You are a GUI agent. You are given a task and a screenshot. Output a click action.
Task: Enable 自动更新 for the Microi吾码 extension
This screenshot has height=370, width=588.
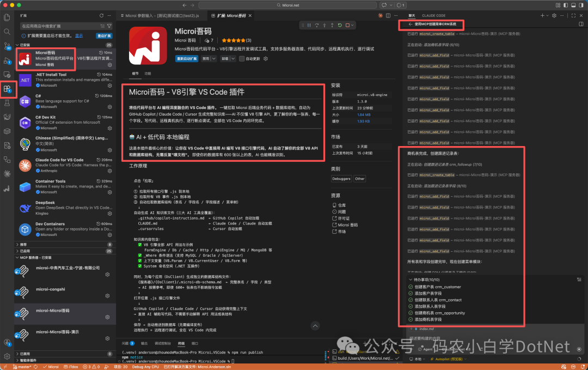pyautogui.click(x=242, y=59)
